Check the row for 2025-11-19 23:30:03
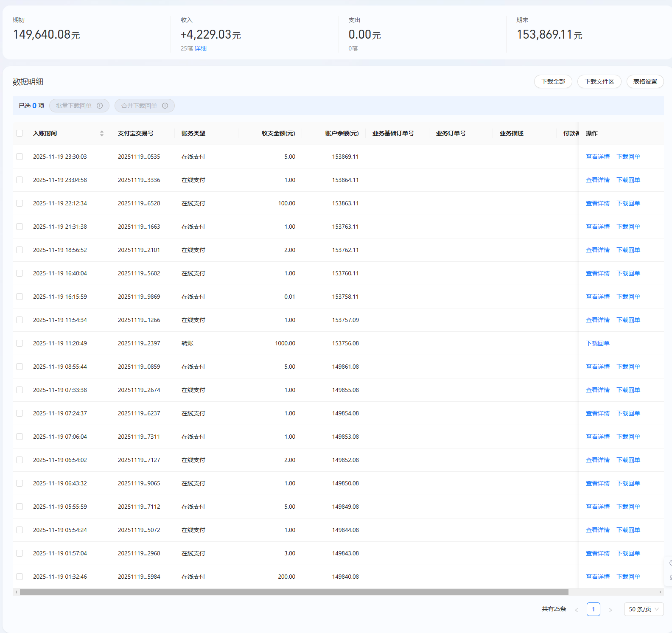The height and width of the screenshot is (633, 672). click(20, 157)
